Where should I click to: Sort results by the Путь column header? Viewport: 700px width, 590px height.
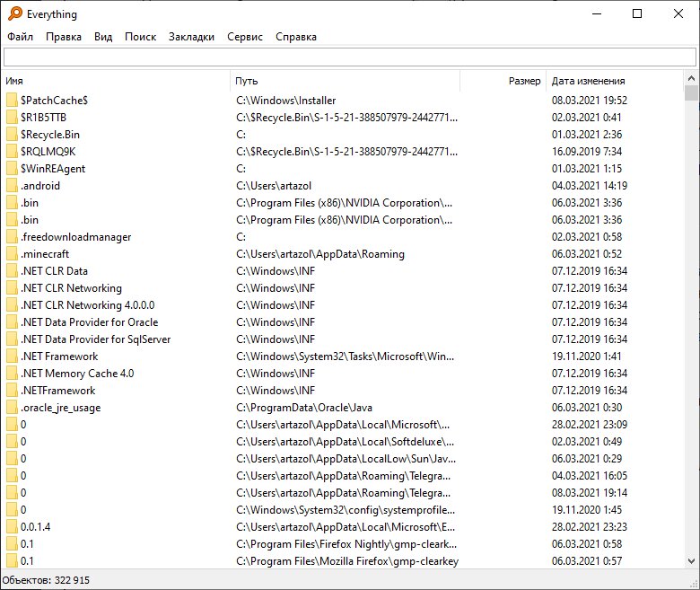click(x=346, y=81)
